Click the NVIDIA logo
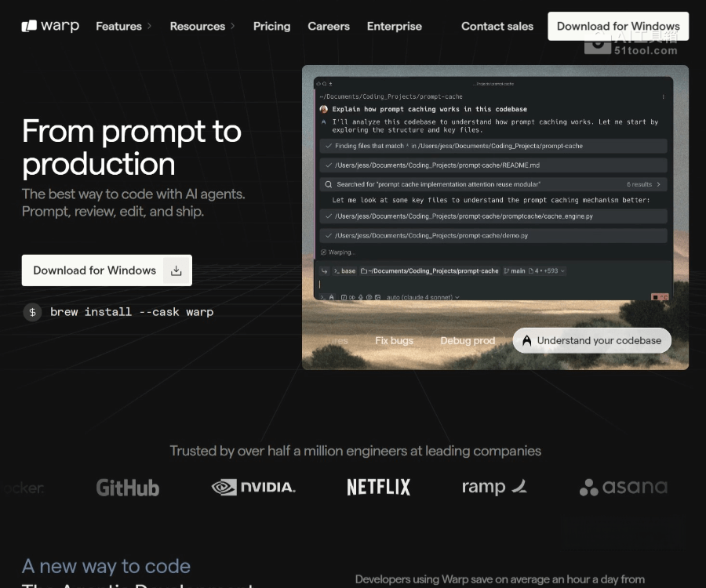This screenshot has height=588, width=706. point(253,488)
